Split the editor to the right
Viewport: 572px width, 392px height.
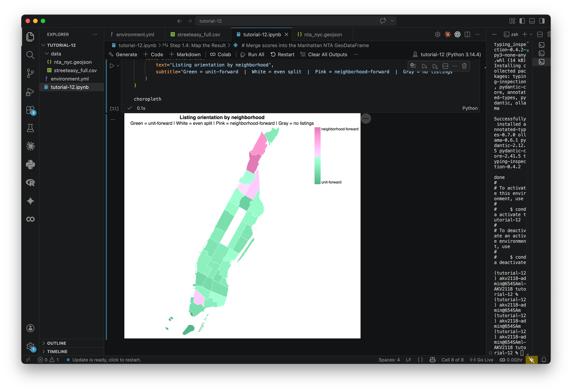[x=467, y=34]
